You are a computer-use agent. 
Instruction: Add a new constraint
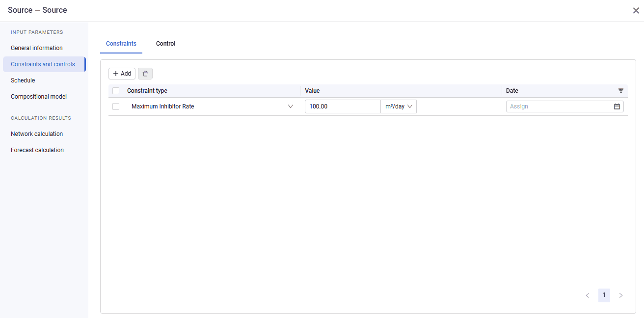pyautogui.click(x=122, y=74)
